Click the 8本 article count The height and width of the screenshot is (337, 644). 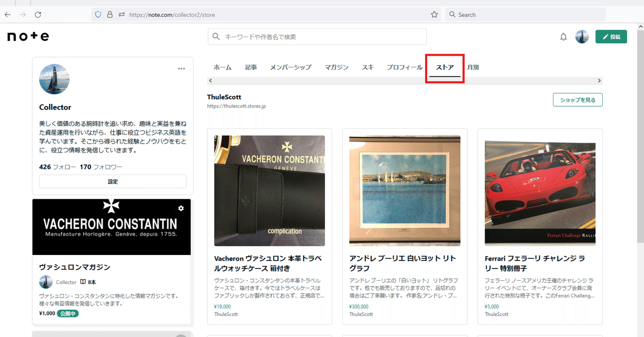point(88,282)
